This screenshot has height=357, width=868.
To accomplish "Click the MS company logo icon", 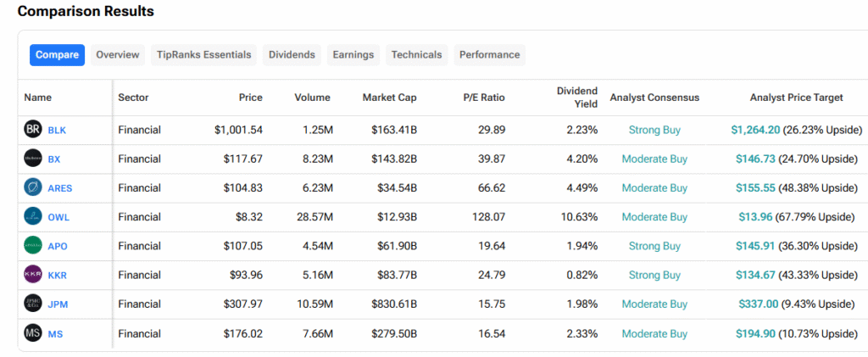I will tap(33, 333).
